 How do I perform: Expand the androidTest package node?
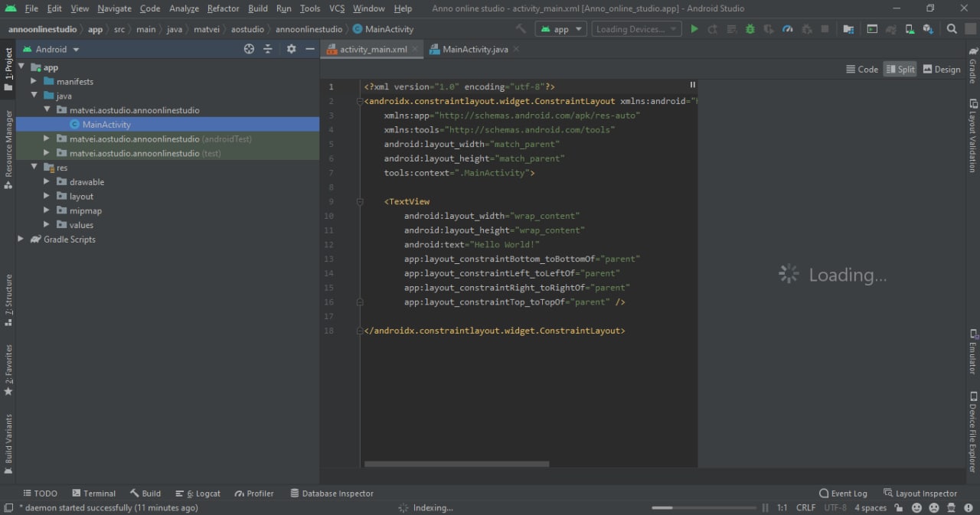(47, 139)
